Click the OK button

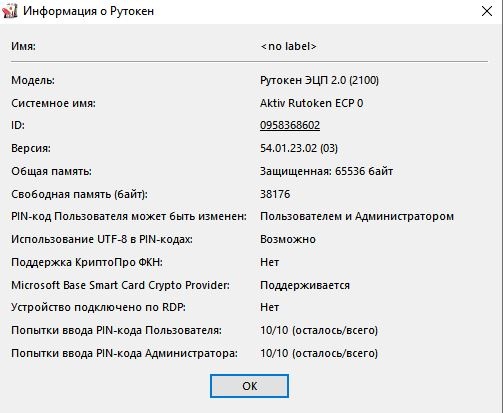(249, 386)
